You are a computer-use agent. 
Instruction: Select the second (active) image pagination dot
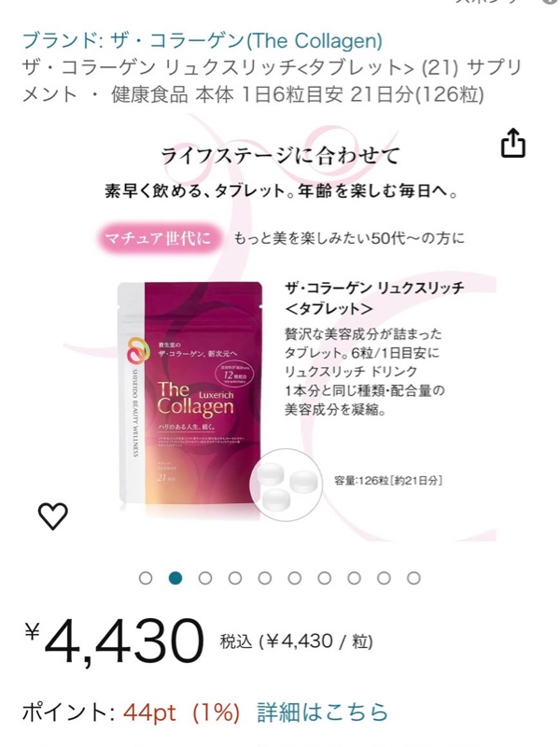pyautogui.click(x=175, y=578)
